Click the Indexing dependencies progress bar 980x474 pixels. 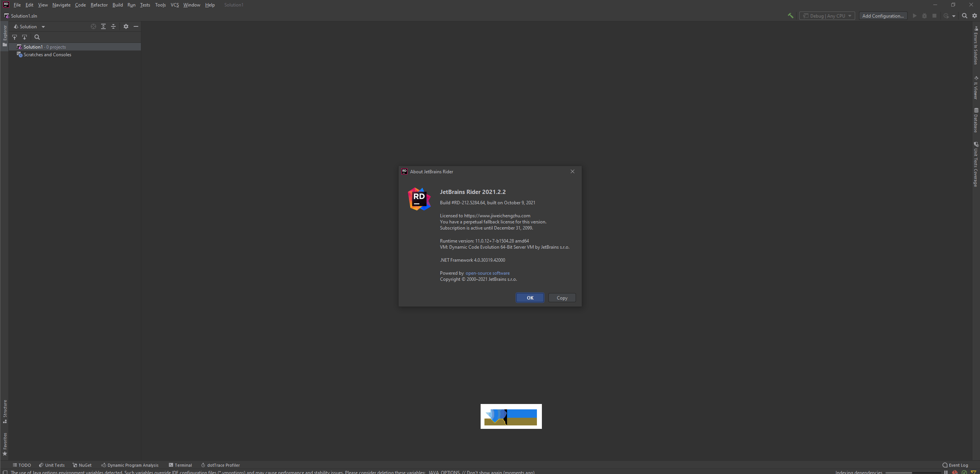click(x=913, y=472)
